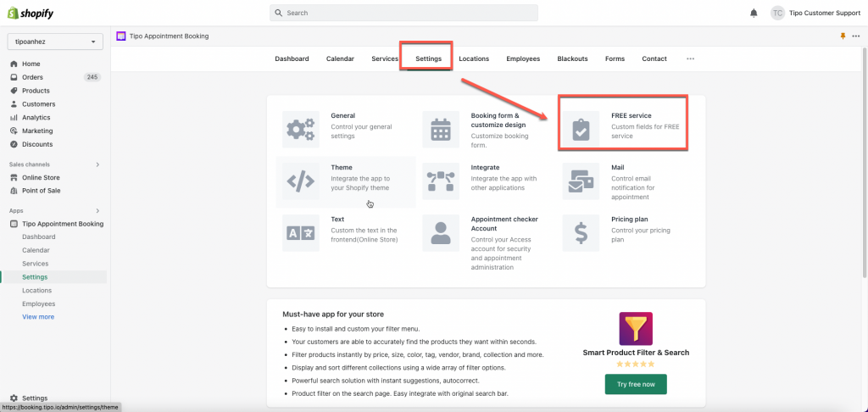This screenshot has width=868, height=412.
Task: Open General settings gears icon
Action: (x=301, y=129)
